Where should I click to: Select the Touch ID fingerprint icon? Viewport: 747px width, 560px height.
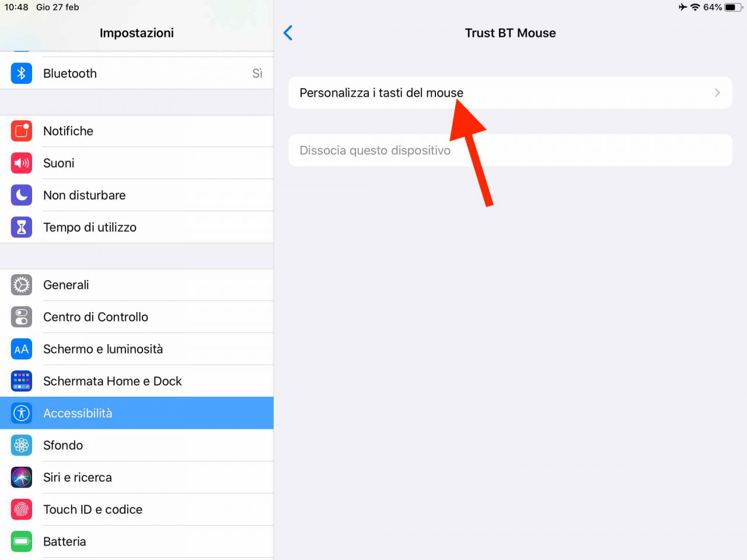(22, 510)
